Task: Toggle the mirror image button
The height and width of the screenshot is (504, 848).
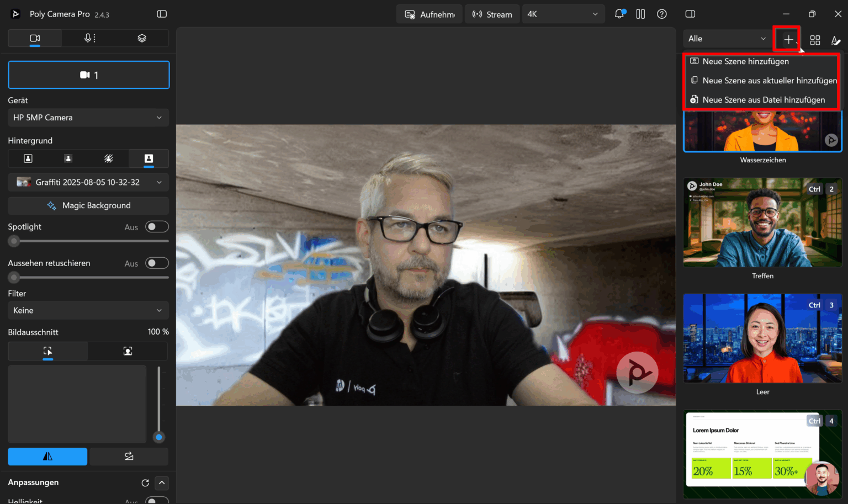Action: coord(47,457)
